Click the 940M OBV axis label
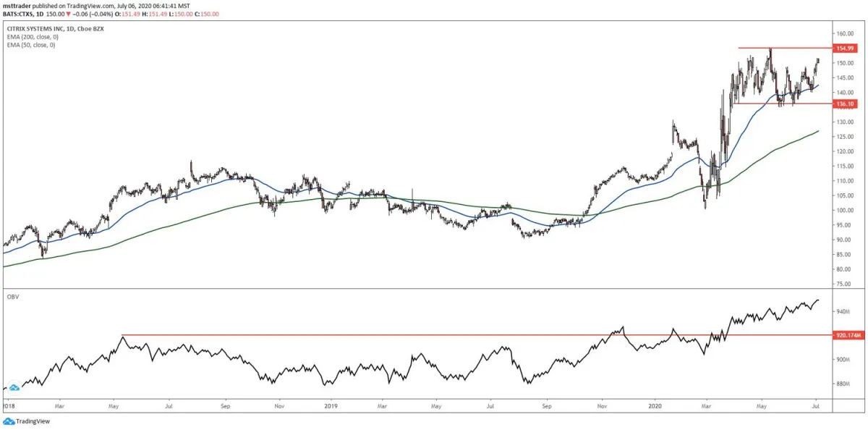868x430 pixels. coord(843,311)
